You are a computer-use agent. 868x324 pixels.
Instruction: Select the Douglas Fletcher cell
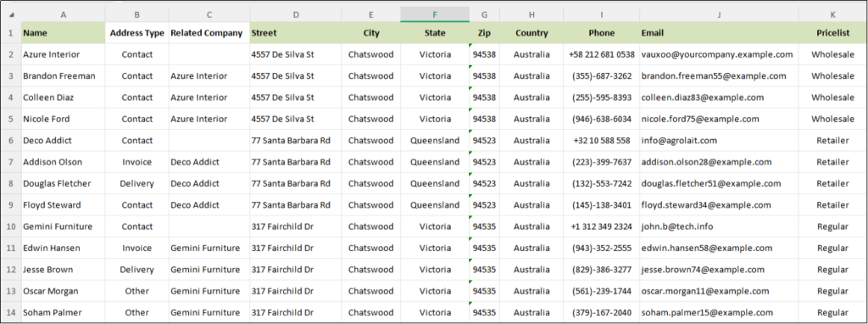coord(63,183)
